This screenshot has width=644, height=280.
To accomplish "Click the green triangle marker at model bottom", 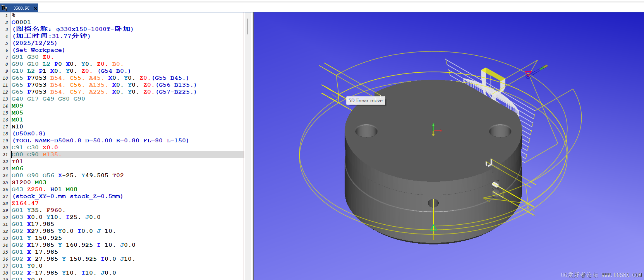I will [x=433, y=228].
